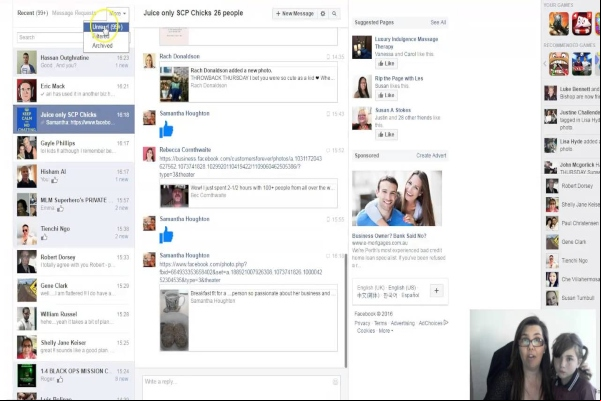
Task: Chat with Paul Christensen in sidebar
Action: pos(573,223)
